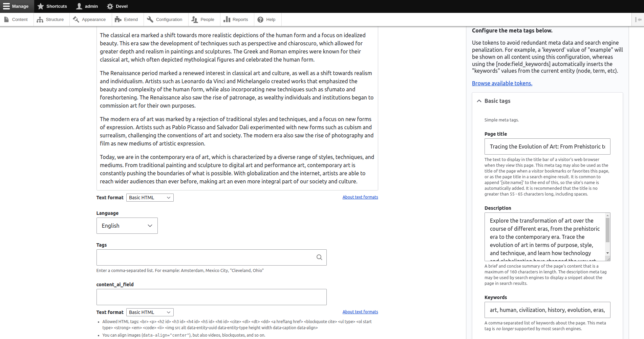This screenshot has height=339, width=644.
Task: Open Devel via the gear icon
Action: click(109, 6)
